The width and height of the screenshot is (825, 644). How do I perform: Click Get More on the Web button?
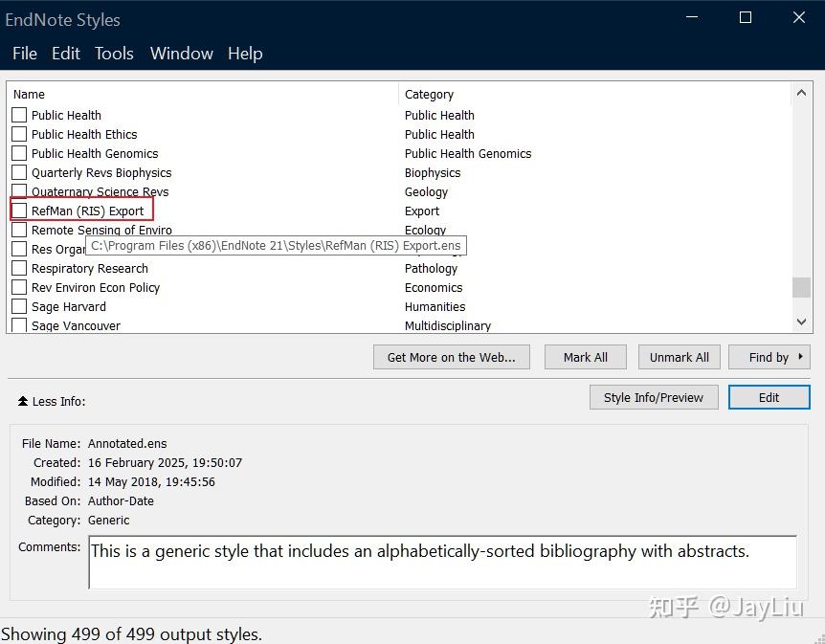point(452,357)
